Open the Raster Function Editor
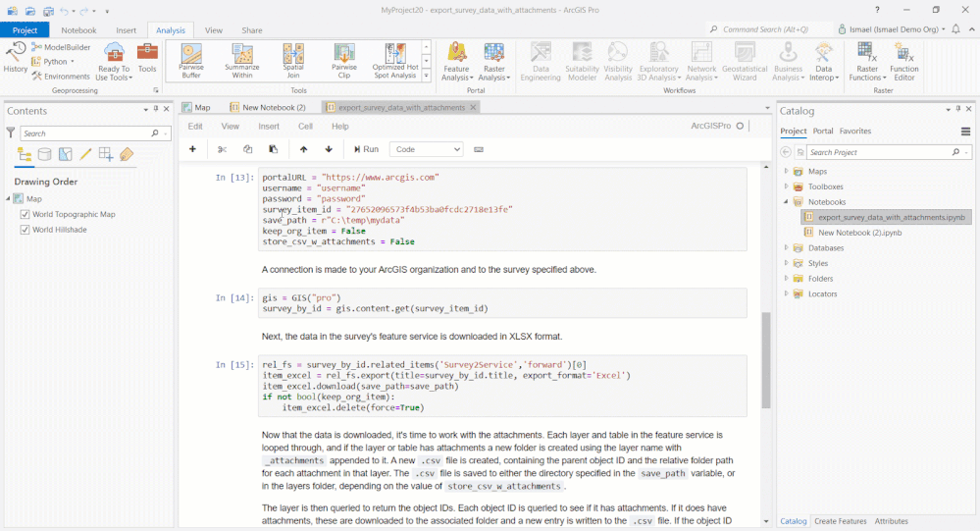The image size is (980, 531). point(903,61)
